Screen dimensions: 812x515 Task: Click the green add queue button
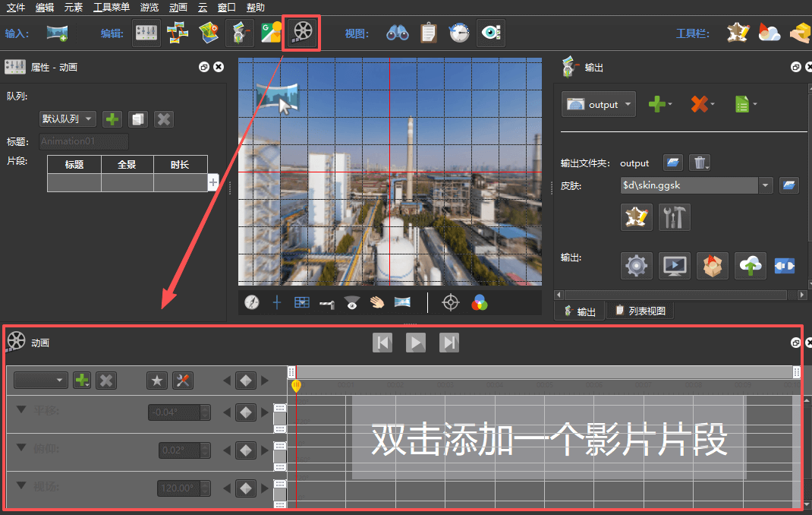tap(112, 119)
